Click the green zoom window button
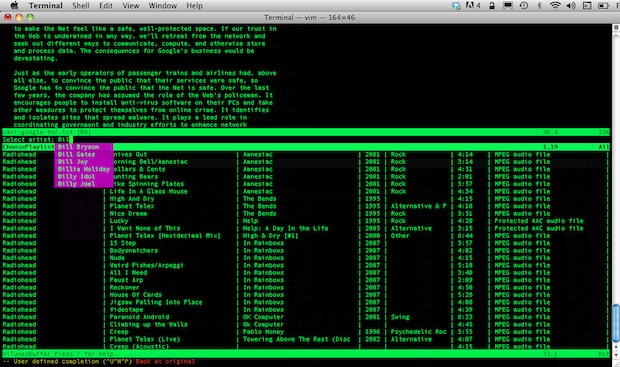This screenshot has height=367, width=620. (30, 17)
